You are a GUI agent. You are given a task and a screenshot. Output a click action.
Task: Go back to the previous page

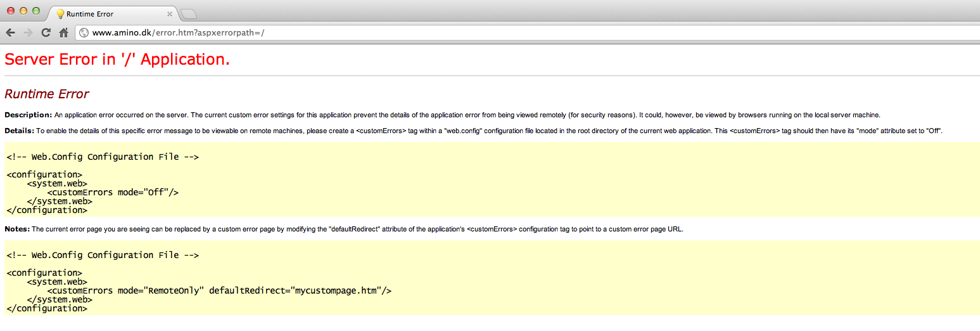click(10, 32)
